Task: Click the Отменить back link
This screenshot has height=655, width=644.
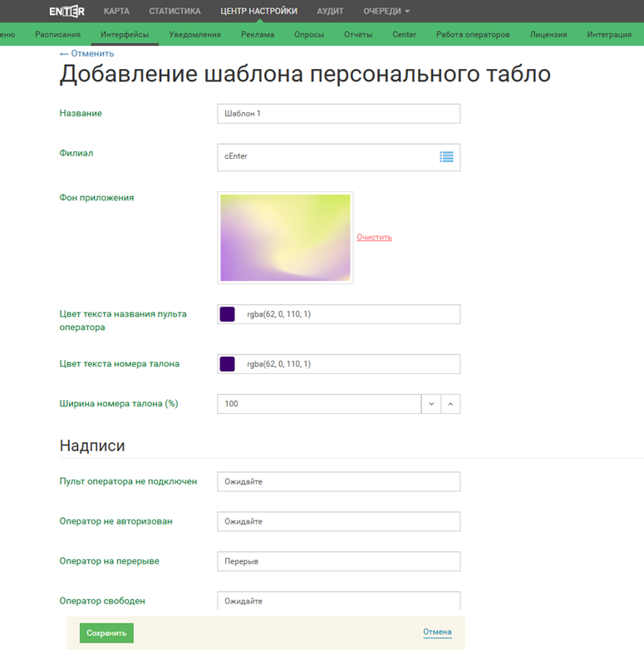Action: click(81, 53)
